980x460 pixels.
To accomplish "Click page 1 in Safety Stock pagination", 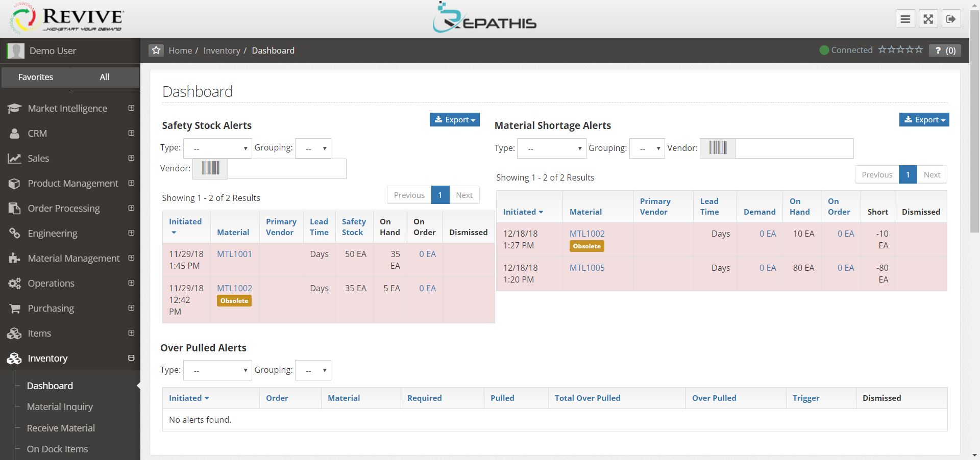I will 440,195.
